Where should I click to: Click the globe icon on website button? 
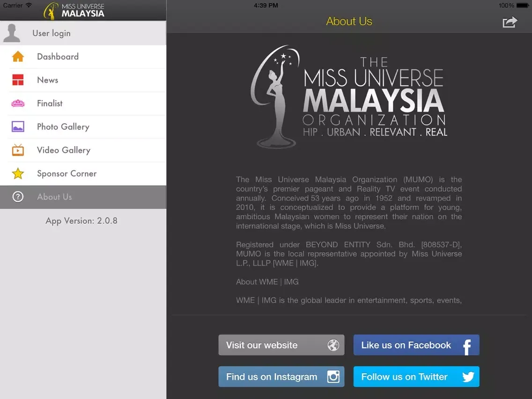[x=333, y=345]
